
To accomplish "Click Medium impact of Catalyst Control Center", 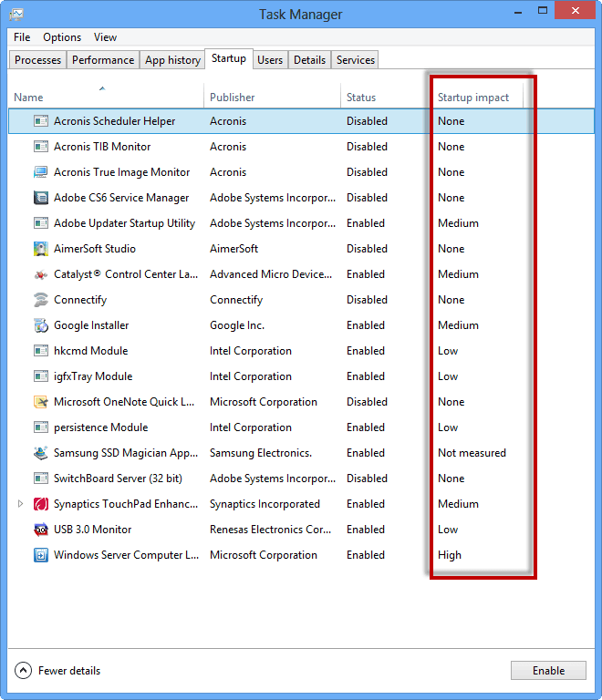I will click(x=458, y=274).
